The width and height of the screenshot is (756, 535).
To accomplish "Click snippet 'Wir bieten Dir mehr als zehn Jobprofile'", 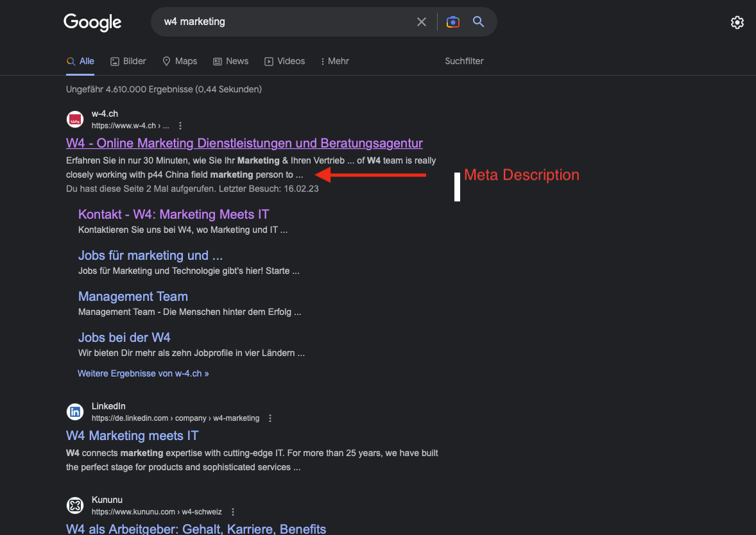I will pos(191,353).
